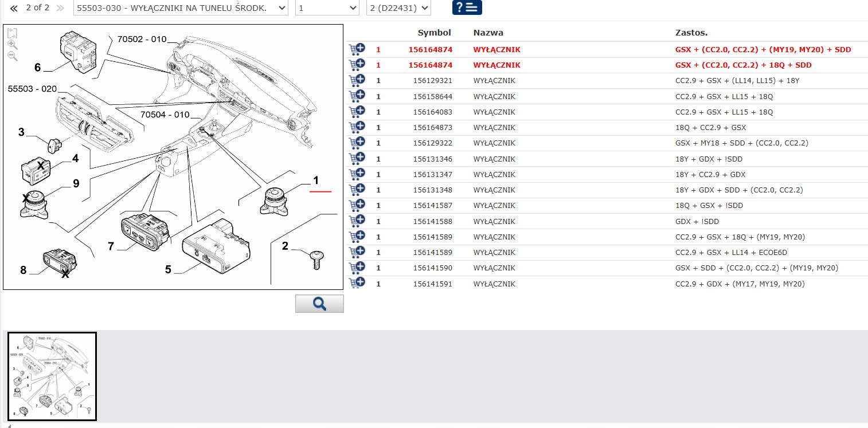The image size is (868, 428).
Task: Add part 156131347 to cart
Action: click(x=357, y=174)
